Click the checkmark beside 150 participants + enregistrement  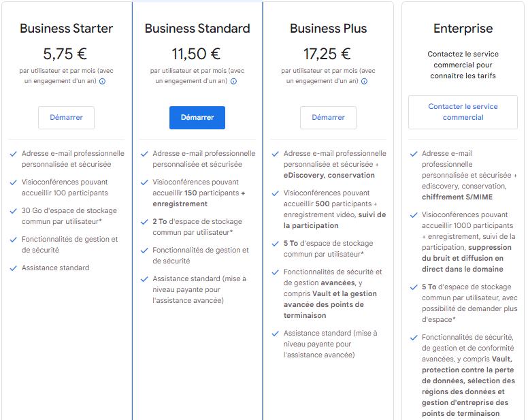tap(144, 182)
